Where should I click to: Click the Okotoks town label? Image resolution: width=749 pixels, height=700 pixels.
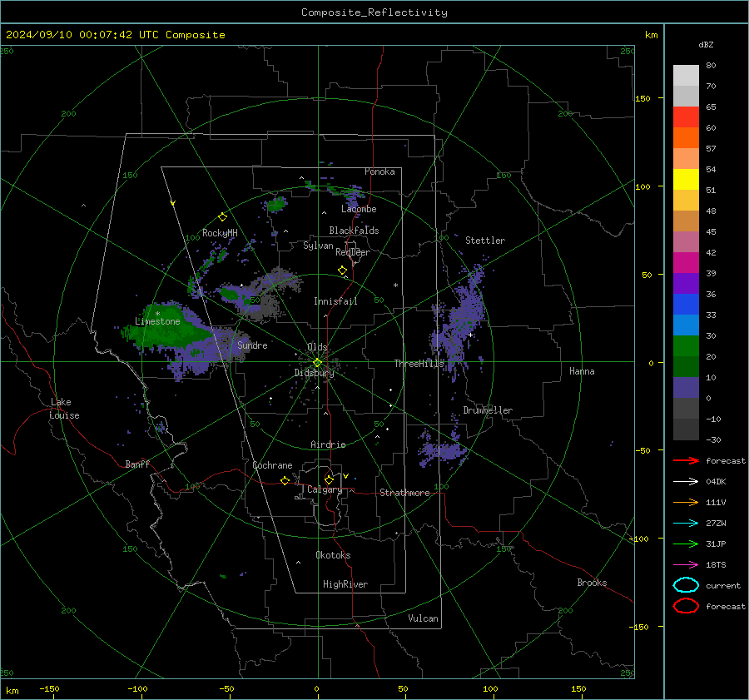click(x=333, y=555)
